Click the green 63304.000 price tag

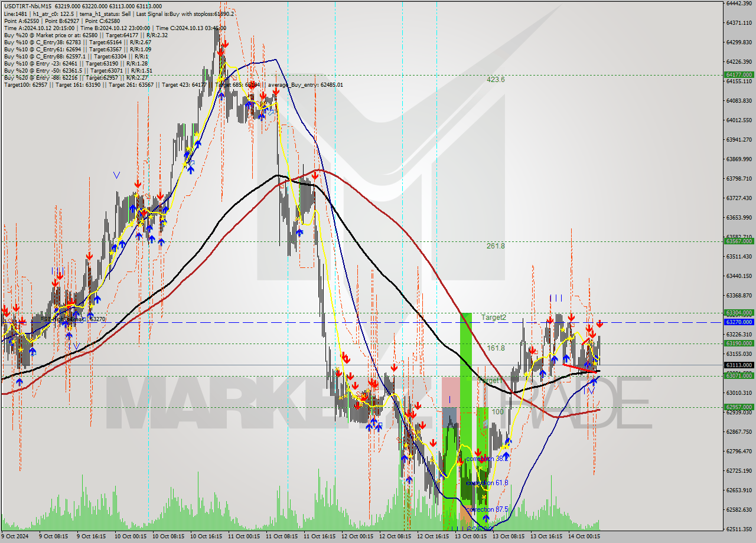pyautogui.click(x=739, y=313)
